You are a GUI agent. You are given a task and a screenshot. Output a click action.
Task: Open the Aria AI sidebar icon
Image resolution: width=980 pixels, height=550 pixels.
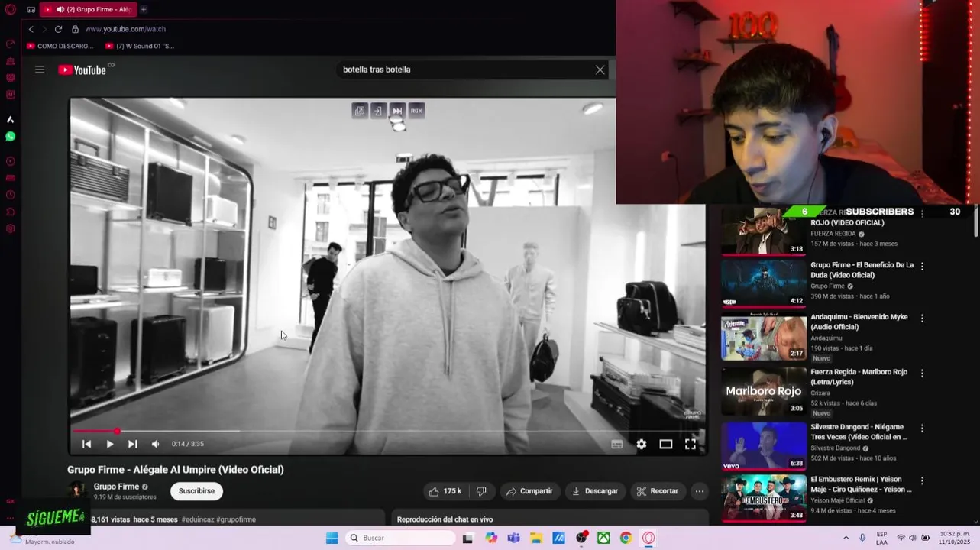(x=10, y=120)
